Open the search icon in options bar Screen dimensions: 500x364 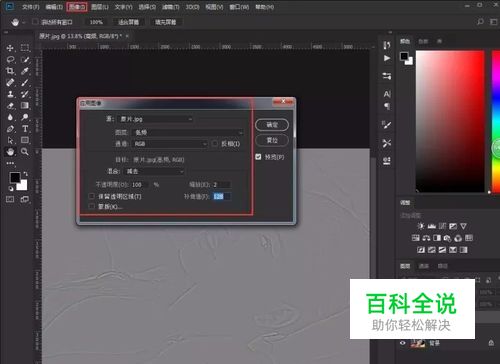(x=480, y=22)
